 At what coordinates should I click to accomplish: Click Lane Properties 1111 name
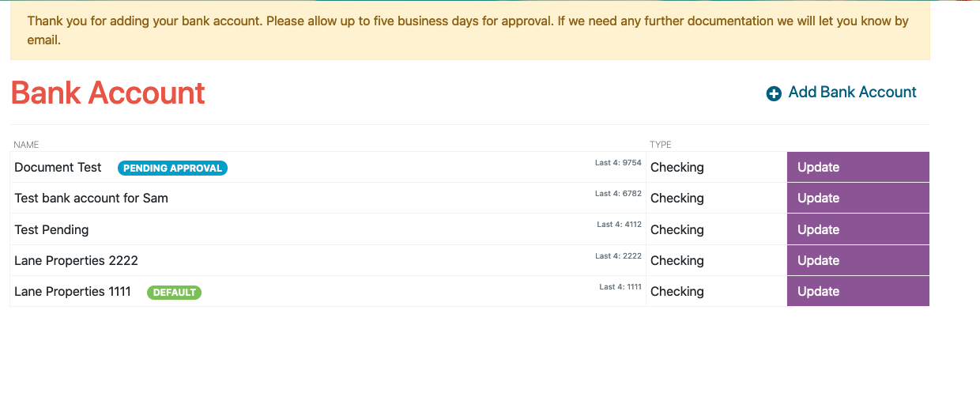[73, 291]
